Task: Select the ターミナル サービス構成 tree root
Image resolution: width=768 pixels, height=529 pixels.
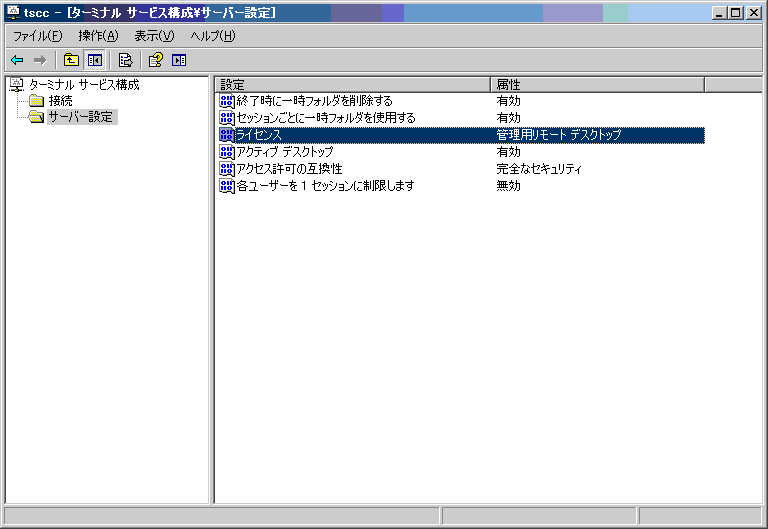Action: (84, 85)
